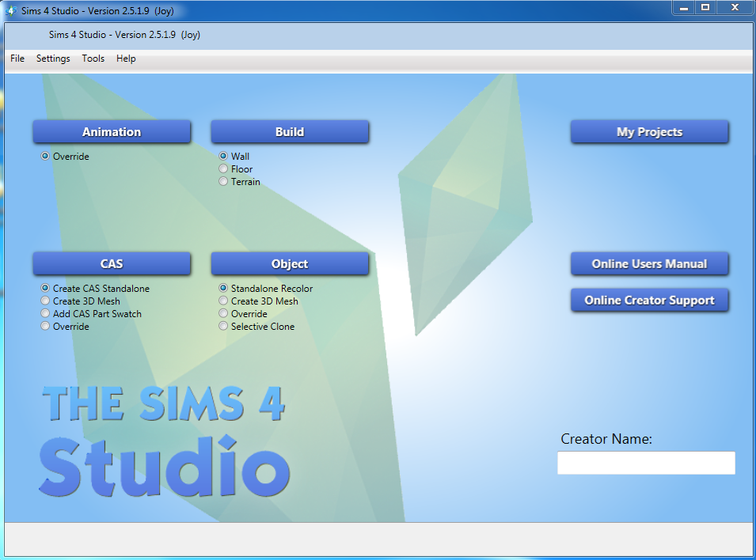Click the Sims 4 Studio title bar icon
Viewport: 756px width, 560px height.
[x=11, y=10]
